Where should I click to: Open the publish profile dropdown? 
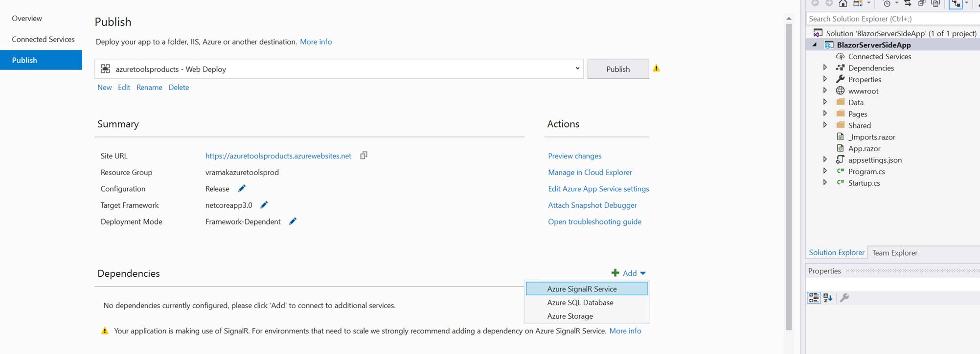pos(577,68)
